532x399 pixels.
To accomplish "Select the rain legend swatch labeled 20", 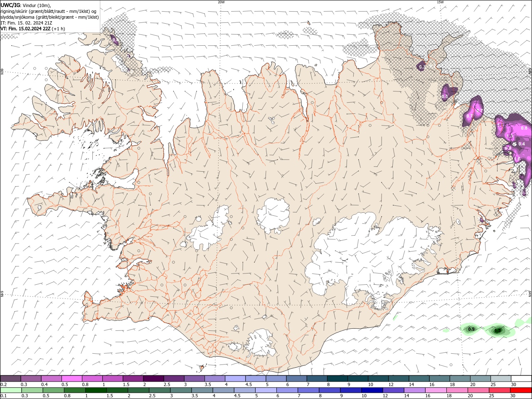I will point(478,390).
